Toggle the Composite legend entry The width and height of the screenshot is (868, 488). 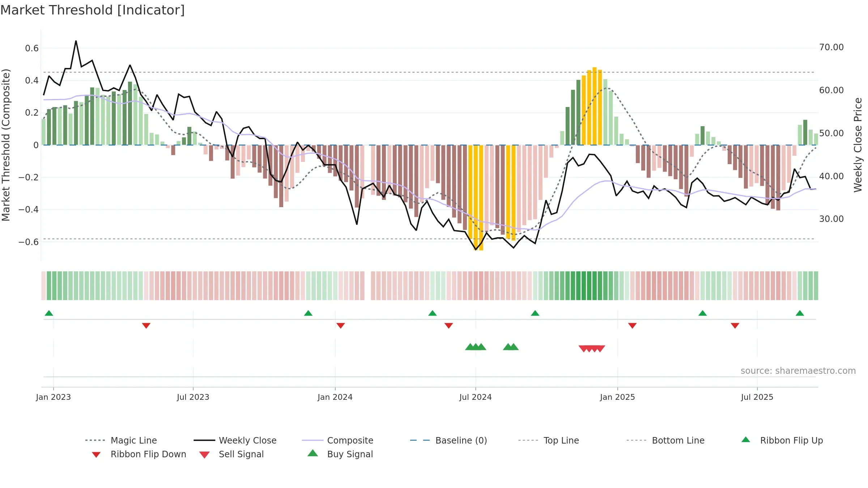click(337, 440)
